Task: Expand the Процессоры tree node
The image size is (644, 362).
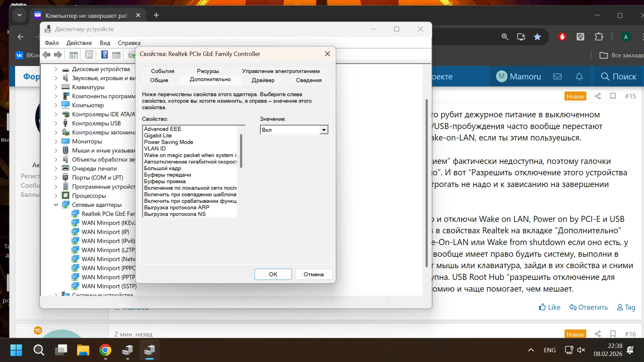Action: click(x=56, y=196)
